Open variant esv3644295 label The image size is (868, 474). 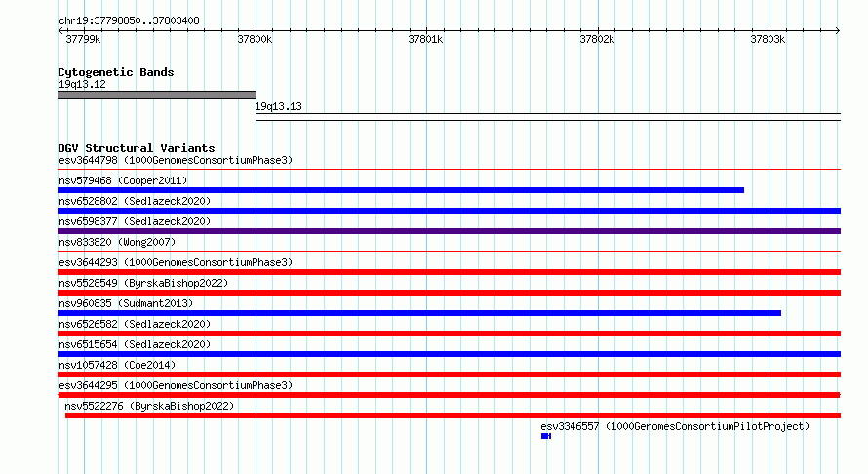pos(176,385)
